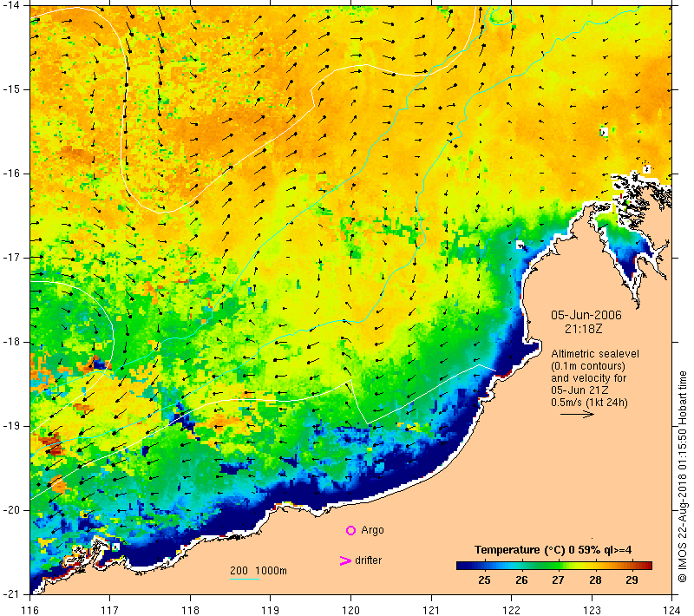
Task: Click the longitude axis label '123'
Action: [x=592, y=610]
